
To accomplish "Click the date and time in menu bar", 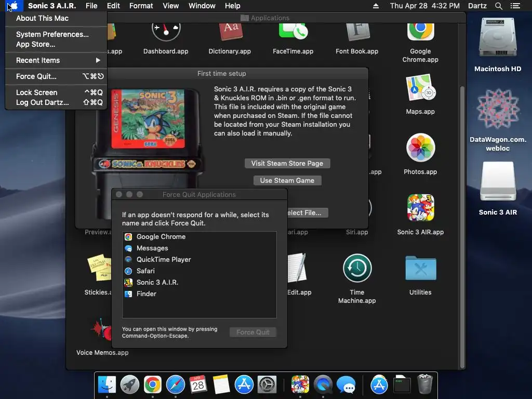I will coord(425,6).
